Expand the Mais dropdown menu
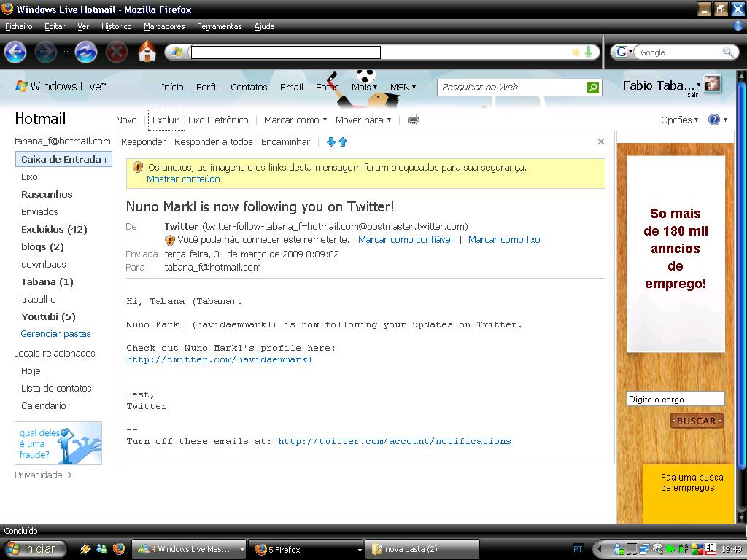 tap(365, 87)
